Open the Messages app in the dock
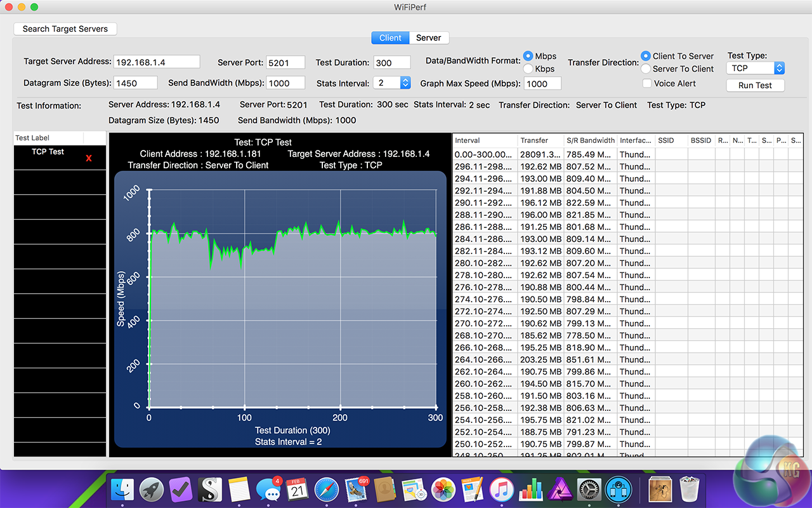Image resolution: width=812 pixels, height=508 pixels. pyautogui.click(x=268, y=490)
